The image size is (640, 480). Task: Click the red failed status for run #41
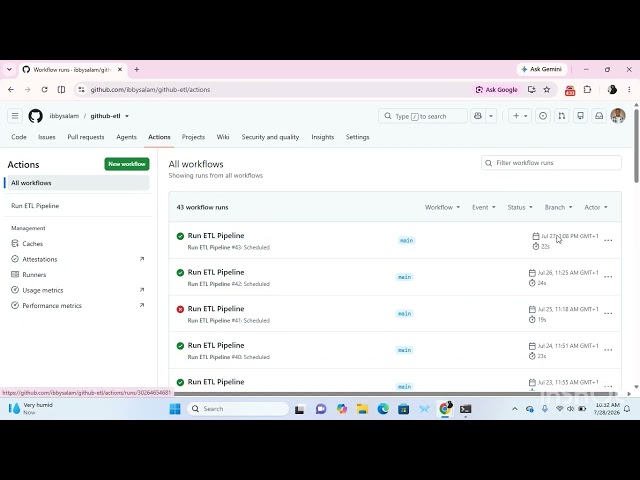click(180, 309)
